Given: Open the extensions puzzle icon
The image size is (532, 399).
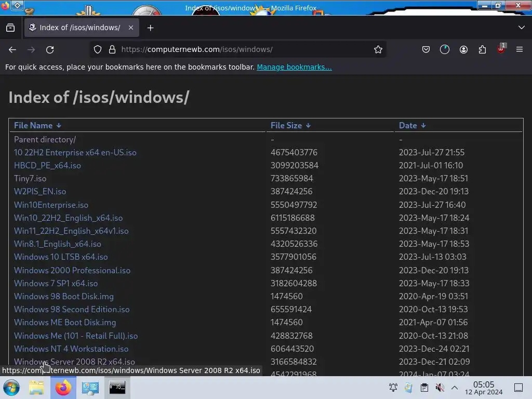Looking at the screenshot, I should (x=482, y=49).
